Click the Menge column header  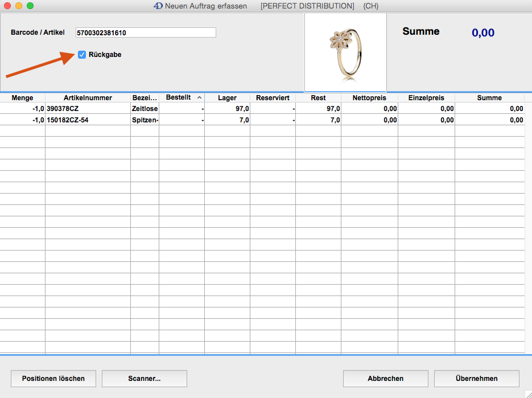coord(23,98)
